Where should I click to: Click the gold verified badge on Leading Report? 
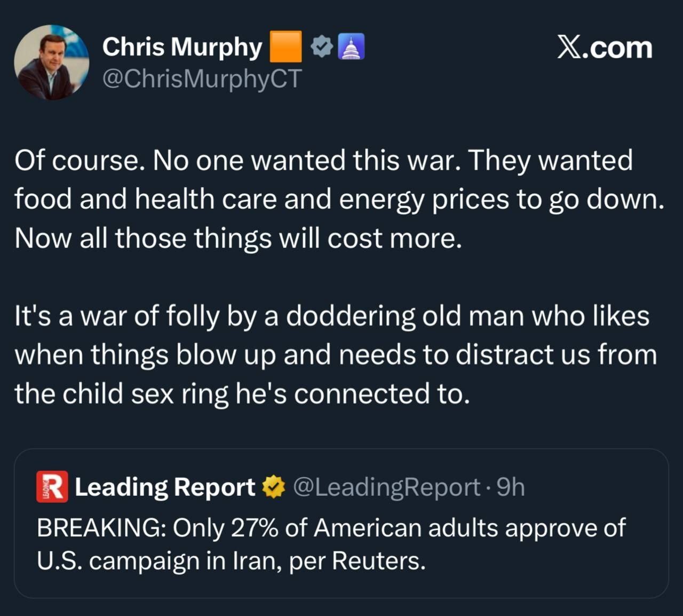[274, 487]
